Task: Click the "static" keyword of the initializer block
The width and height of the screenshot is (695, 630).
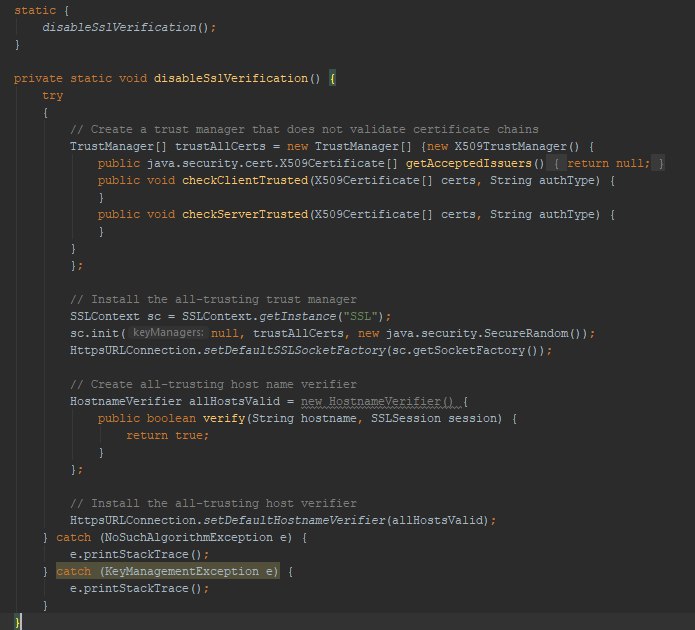Action: pyautogui.click(x=35, y=11)
